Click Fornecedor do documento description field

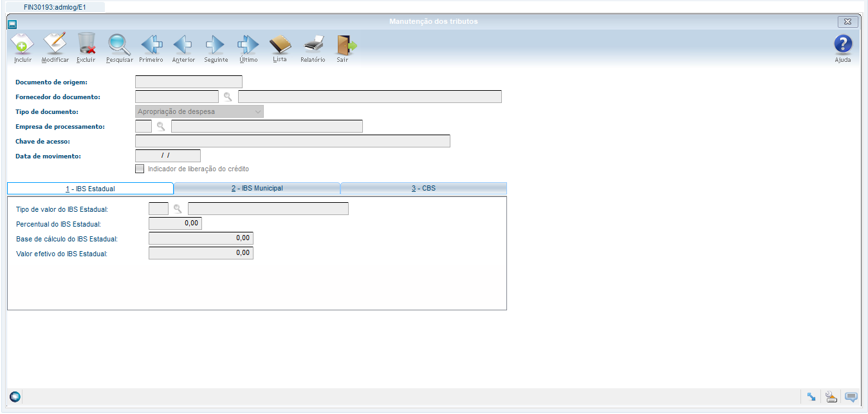point(370,97)
